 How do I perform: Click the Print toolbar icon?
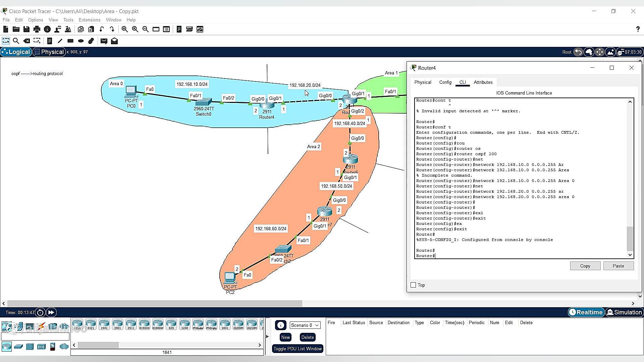pyautogui.click(x=37, y=29)
